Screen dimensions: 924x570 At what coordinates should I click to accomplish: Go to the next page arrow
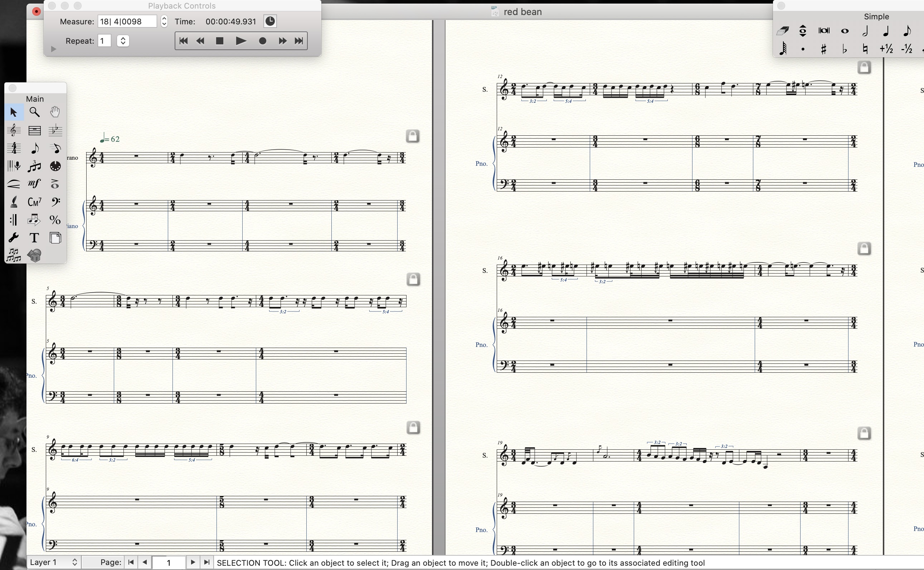click(x=193, y=562)
